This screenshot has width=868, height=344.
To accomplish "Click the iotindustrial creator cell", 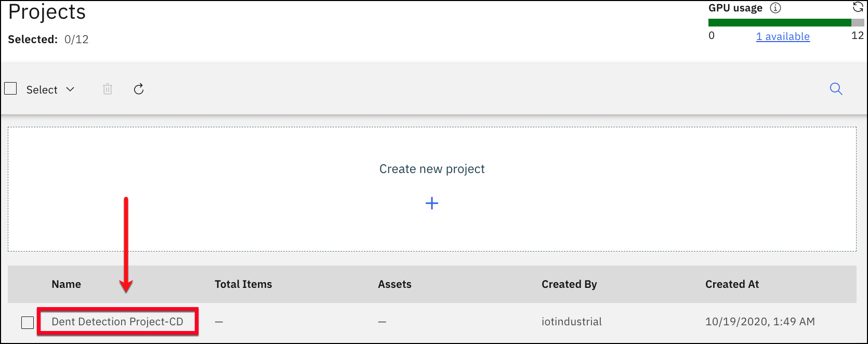I will coord(572,322).
